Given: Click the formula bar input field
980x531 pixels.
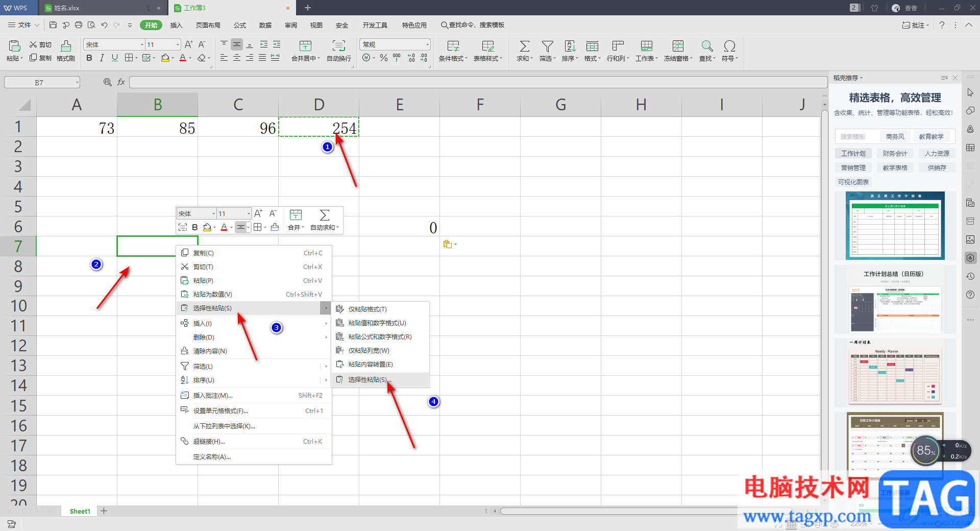Looking at the screenshot, I should [478, 82].
